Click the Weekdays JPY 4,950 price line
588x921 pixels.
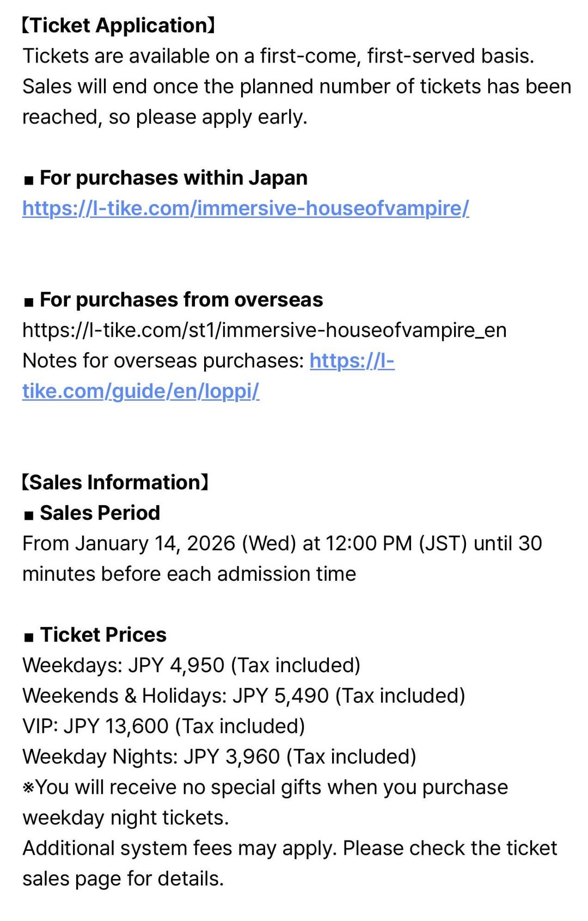(191, 666)
